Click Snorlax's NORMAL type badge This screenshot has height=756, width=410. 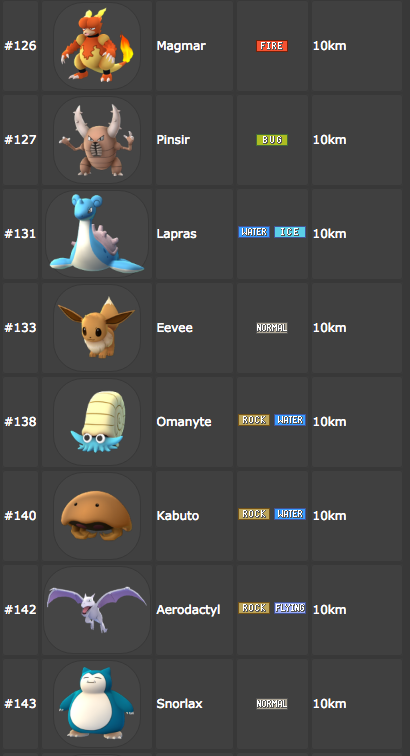pyautogui.click(x=272, y=704)
